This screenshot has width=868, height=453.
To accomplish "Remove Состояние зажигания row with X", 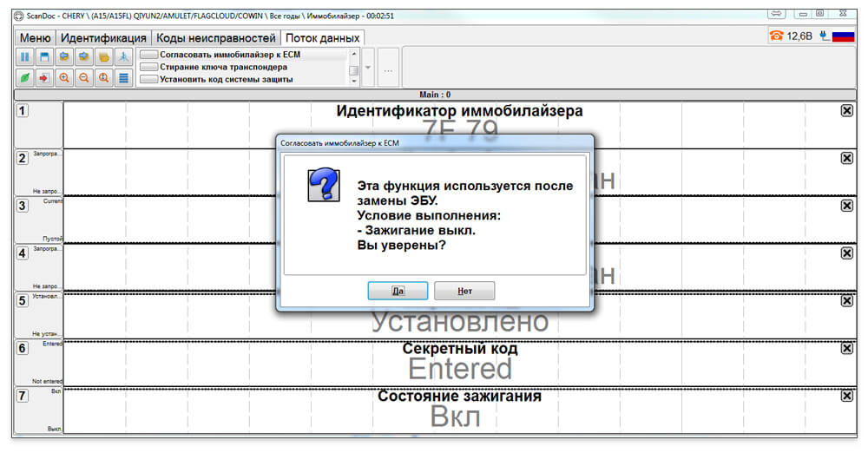I will point(847,396).
